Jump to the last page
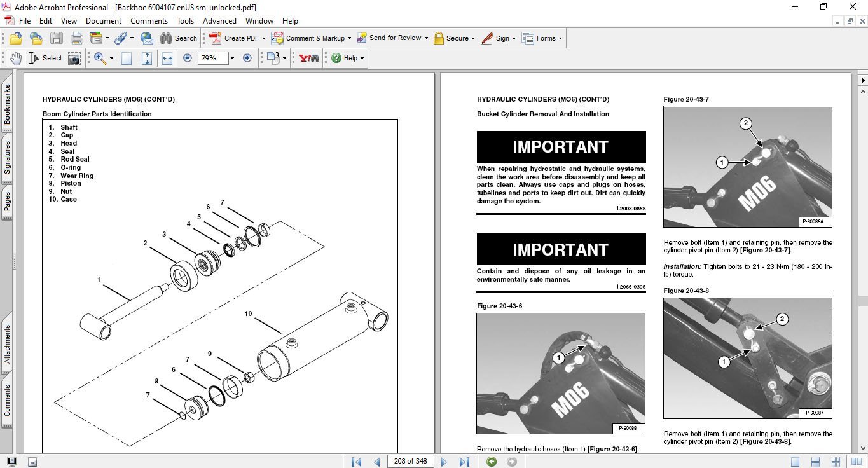Viewport: 868px width, 468px height. point(464,462)
